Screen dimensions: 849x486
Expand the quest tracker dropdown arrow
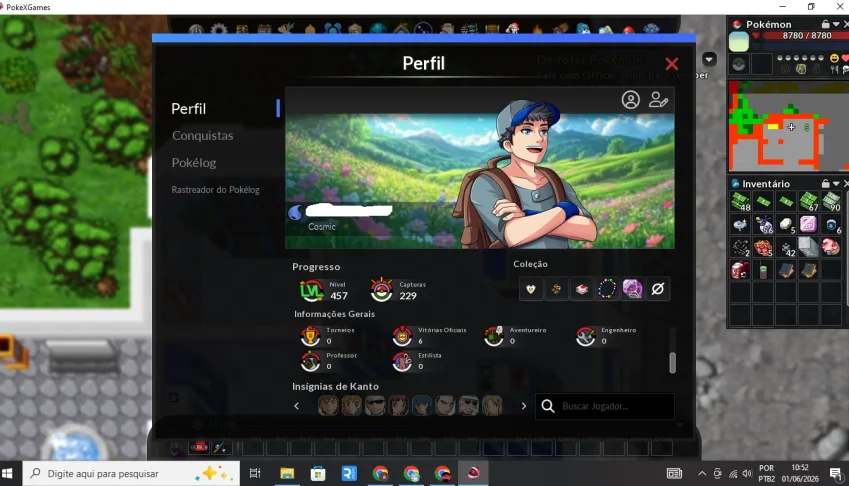(709, 59)
